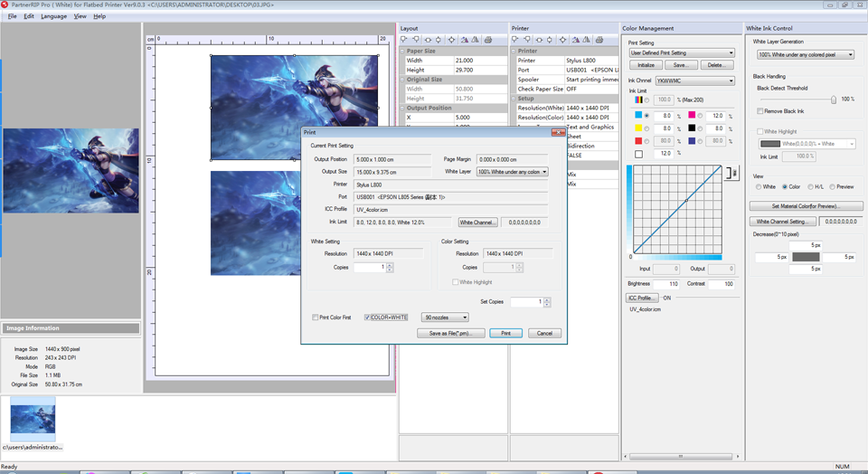This screenshot has width=868, height=474.
Task: Click the curve tool icon beside the graph
Action: click(731, 172)
